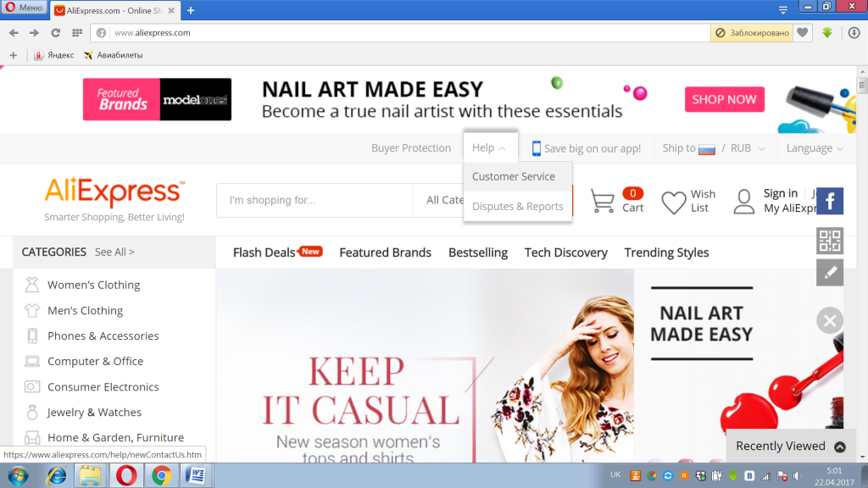Viewport: 868px width, 488px height.
Task: Open the feedback pencil sidebar icon
Action: point(830,272)
